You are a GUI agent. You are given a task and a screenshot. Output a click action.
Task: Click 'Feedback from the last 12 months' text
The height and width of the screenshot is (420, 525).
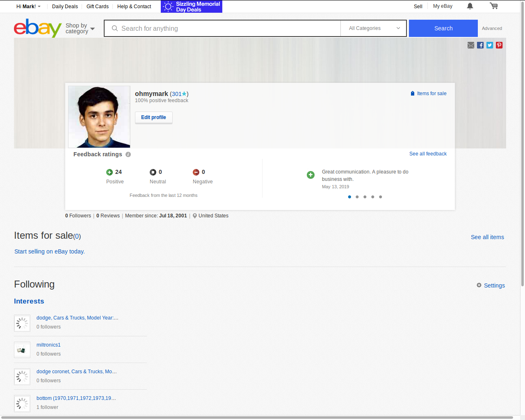point(163,196)
